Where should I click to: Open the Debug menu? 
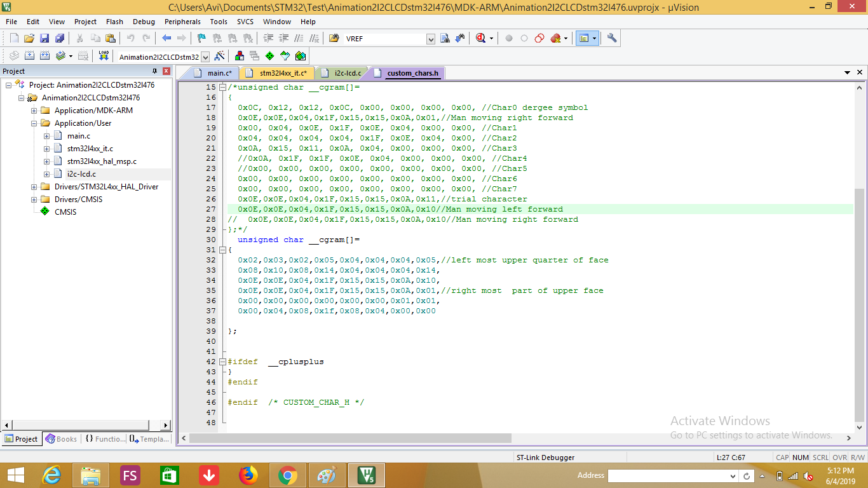(144, 22)
